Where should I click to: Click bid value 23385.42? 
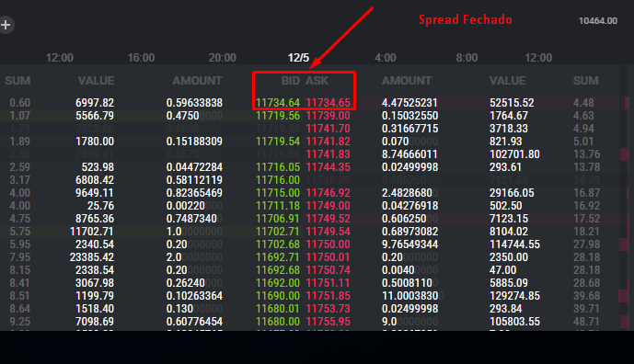pyautogui.click(x=92, y=257)
